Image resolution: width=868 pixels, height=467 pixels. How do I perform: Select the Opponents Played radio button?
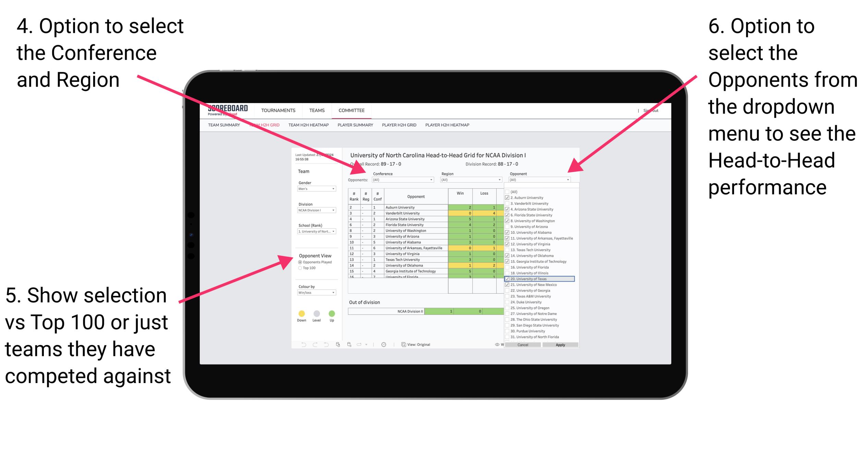(300, 262)
